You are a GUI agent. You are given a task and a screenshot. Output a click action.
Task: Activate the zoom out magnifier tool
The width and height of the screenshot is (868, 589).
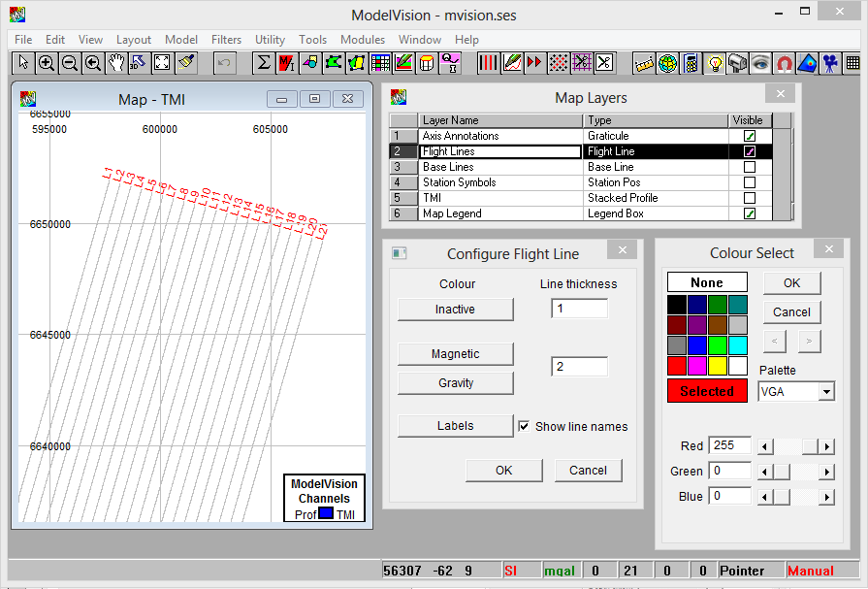(69, 63)
